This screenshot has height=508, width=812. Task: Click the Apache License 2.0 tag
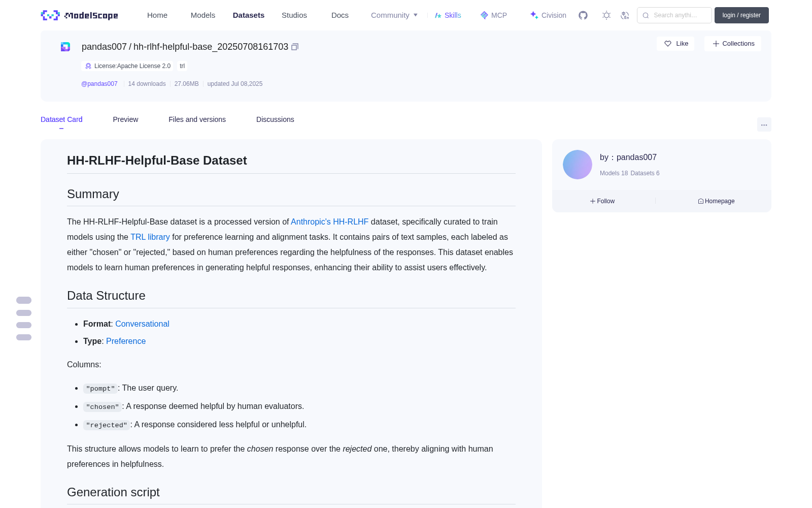pos(127,66)
